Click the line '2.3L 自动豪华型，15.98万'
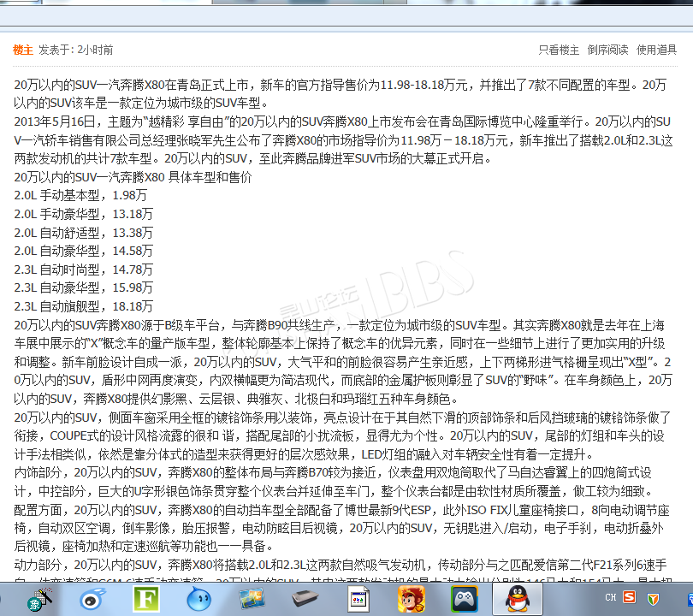This screenshot has width=693, height=616. (x=84, y=287)
